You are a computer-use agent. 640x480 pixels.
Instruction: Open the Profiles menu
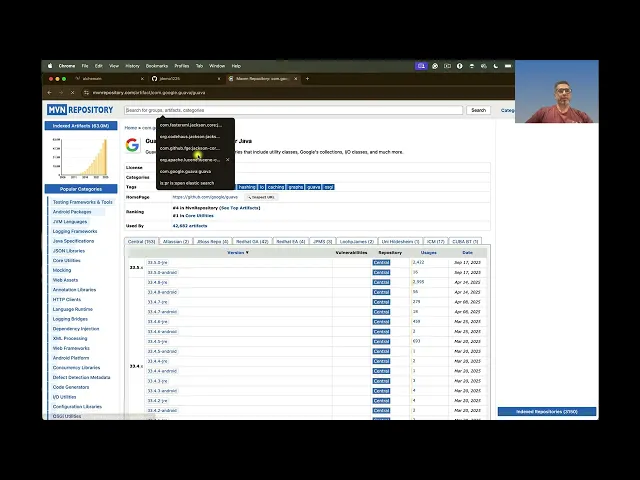(182, 66)
